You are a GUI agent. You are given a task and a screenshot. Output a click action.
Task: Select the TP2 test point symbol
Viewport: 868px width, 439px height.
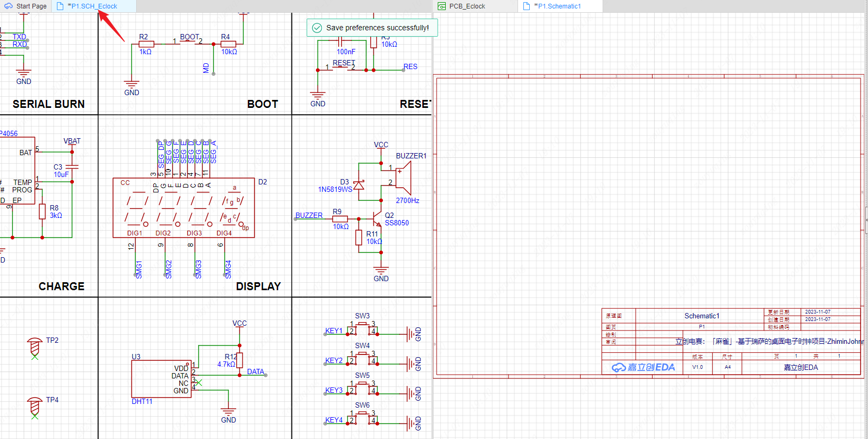pyautogui.click(x=35, y=348)
